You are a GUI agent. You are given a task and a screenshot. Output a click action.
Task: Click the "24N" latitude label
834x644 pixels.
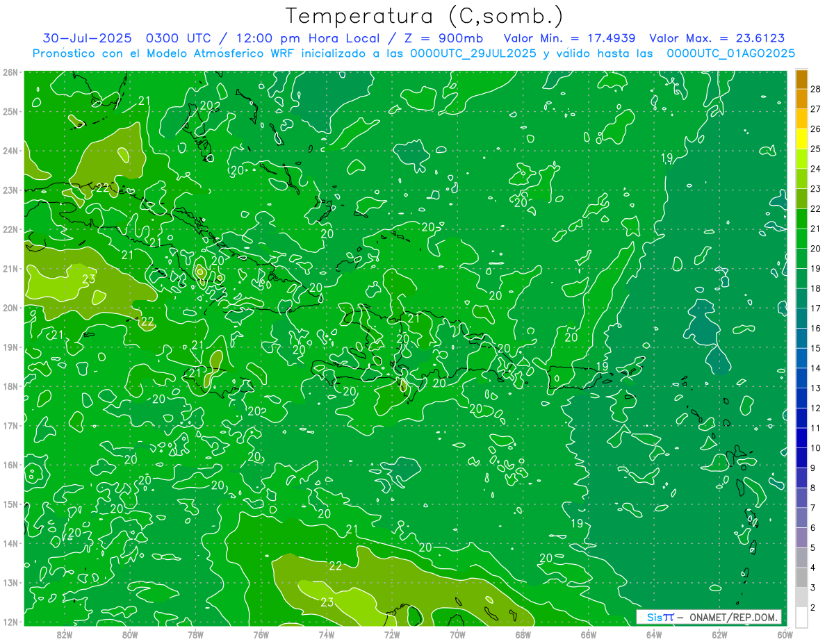(x=10, y=151)
